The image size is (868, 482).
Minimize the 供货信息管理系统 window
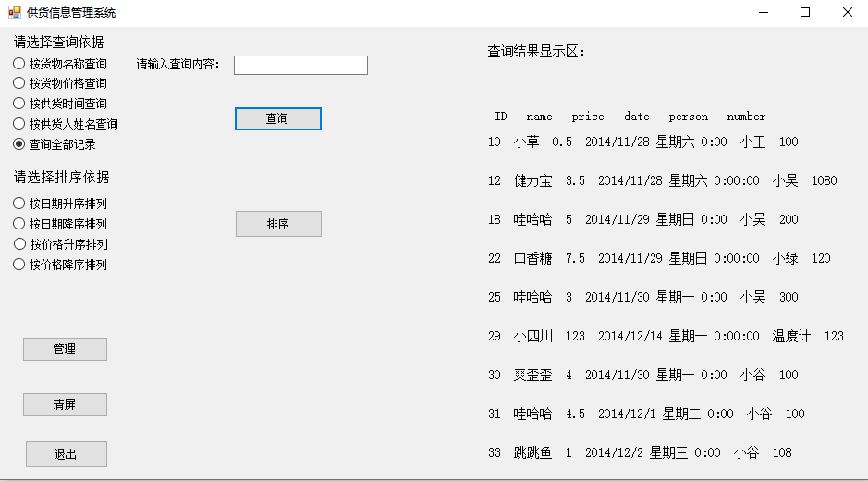point(764,12)
